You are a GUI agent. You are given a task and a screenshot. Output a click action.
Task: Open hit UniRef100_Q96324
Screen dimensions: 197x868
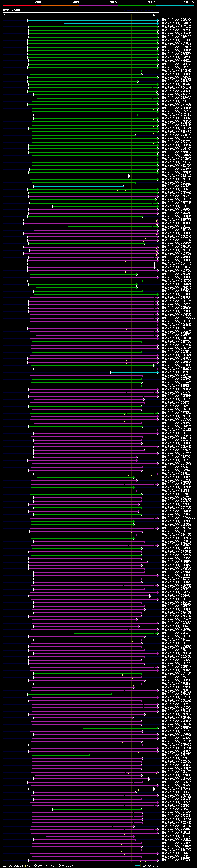[x=177, y=355]
